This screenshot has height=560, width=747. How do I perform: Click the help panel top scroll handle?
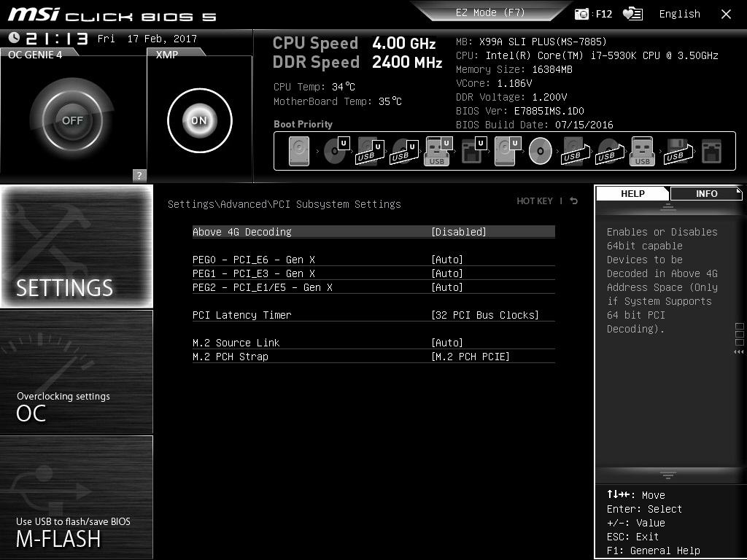(x=667, y=206)
